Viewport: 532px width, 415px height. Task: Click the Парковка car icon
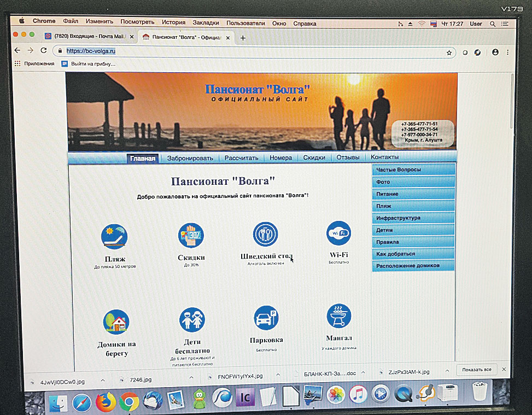coord(266,318)
